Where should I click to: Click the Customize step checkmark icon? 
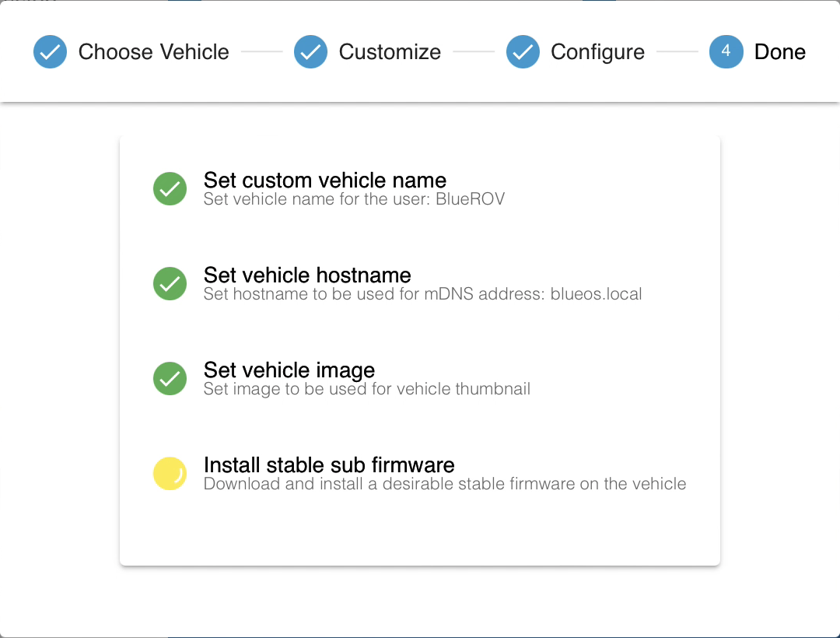point(310,52)
